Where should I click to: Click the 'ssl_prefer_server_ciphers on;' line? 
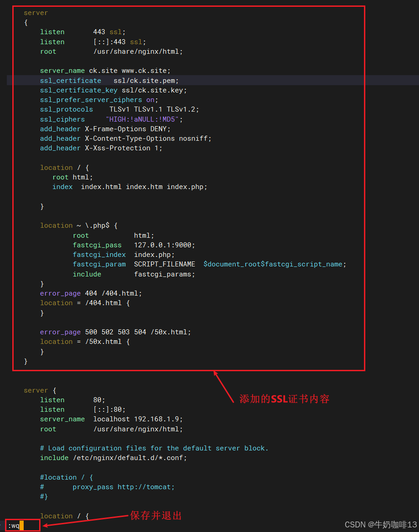pos(99,100)
